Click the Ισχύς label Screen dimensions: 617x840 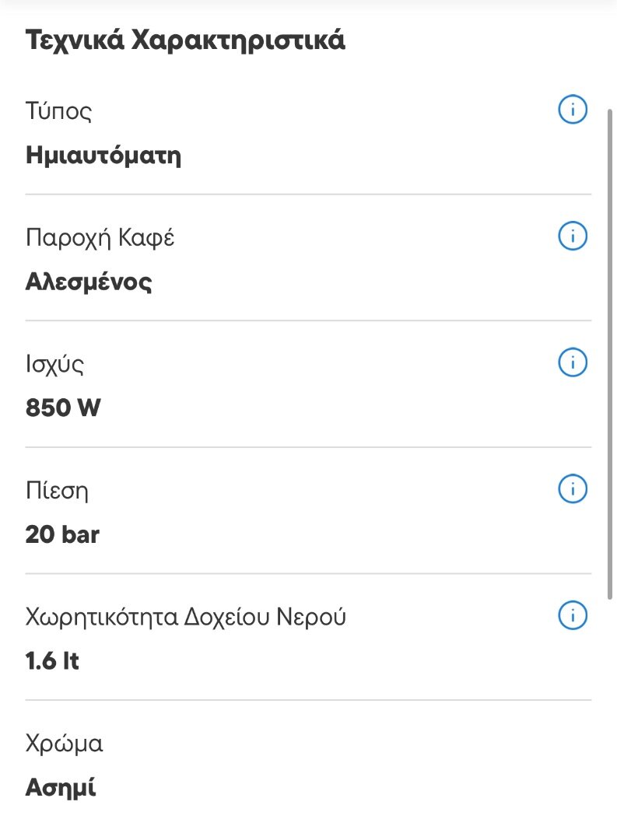coord(54,364)
